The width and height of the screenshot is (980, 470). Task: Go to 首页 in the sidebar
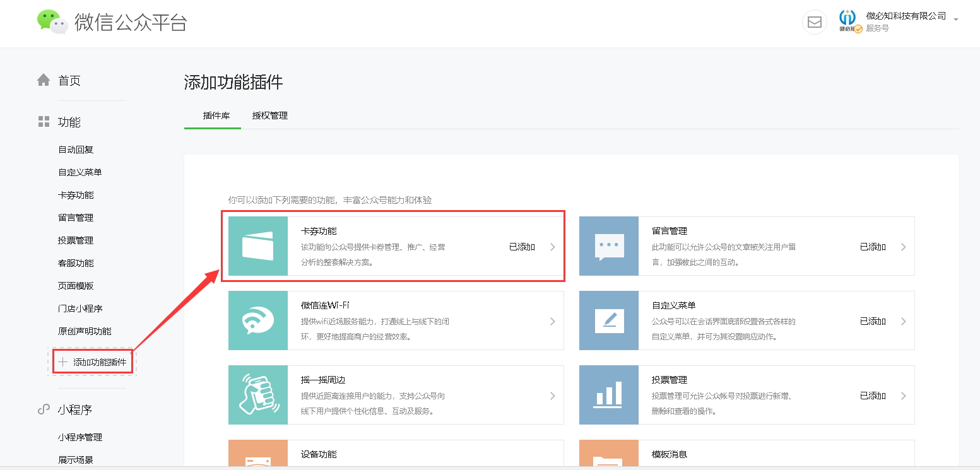pos(69,81)
